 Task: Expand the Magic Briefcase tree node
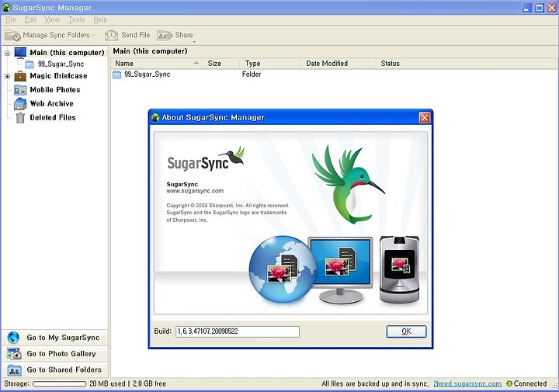pyautogui.click(x=7, y=76)
